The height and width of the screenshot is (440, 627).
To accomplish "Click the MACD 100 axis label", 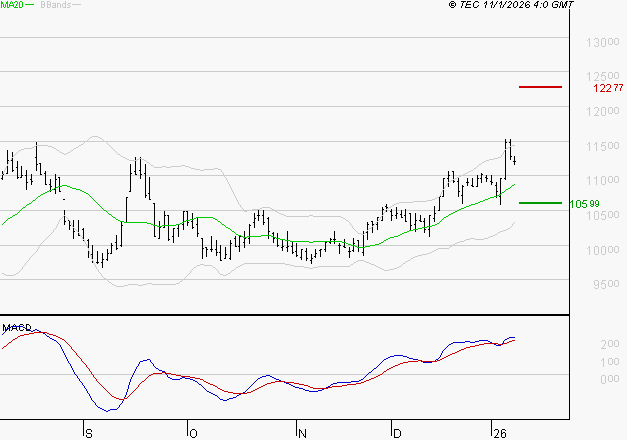I will click(610, 362).
